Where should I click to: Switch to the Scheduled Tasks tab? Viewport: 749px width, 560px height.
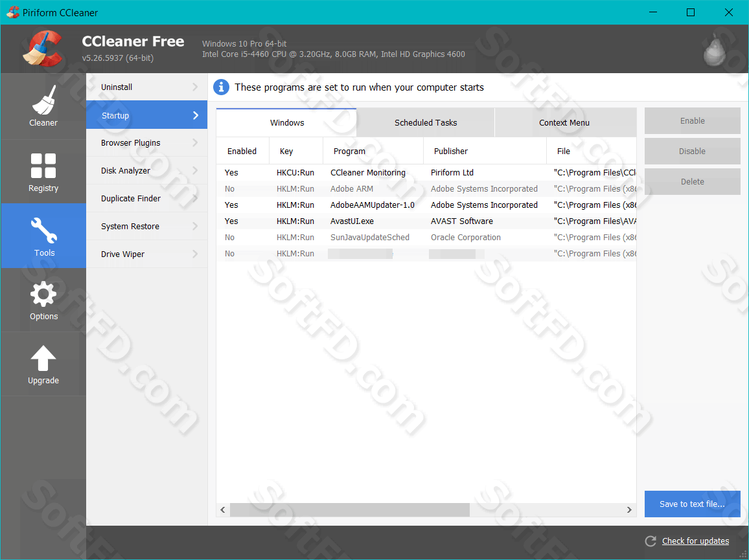coord(426,123)
